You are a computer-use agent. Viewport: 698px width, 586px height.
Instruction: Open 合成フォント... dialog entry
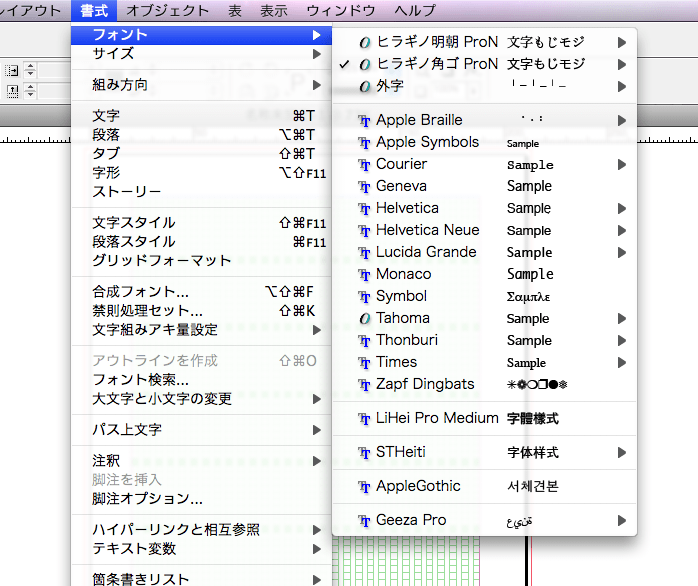pyautogui.click(x=201, y=292)
